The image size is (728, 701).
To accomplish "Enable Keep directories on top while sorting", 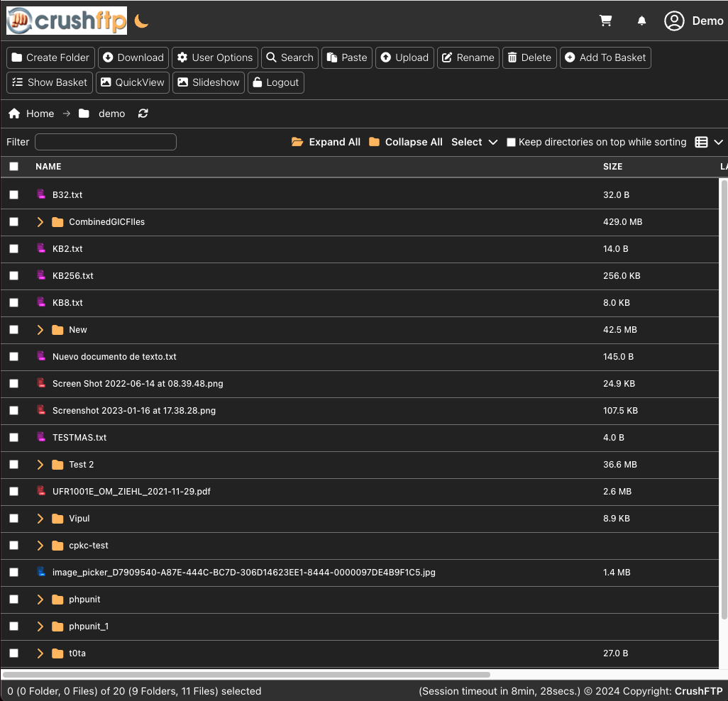I will click(x=511, y=142).
